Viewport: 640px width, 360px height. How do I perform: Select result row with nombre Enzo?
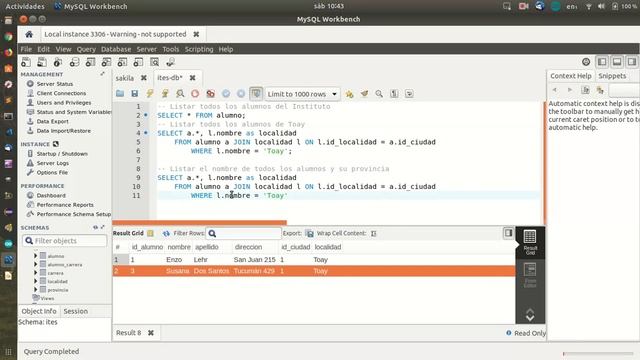point(314,260)
